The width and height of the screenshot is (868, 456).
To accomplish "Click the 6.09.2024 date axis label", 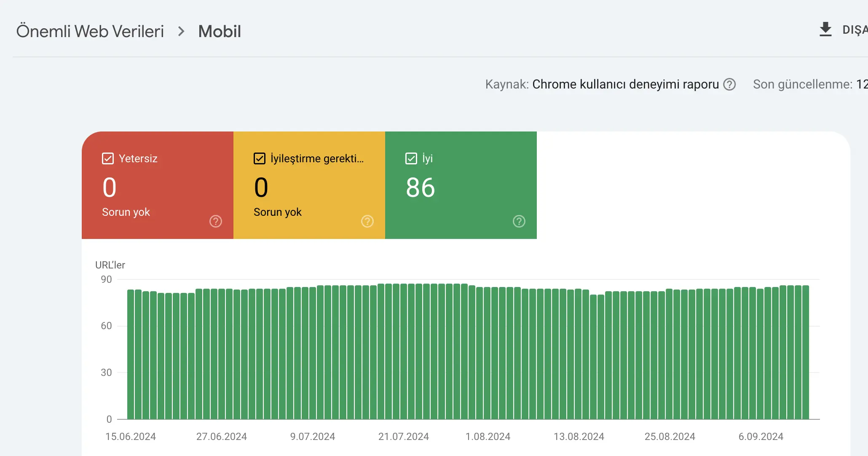I will pos(761,437).
